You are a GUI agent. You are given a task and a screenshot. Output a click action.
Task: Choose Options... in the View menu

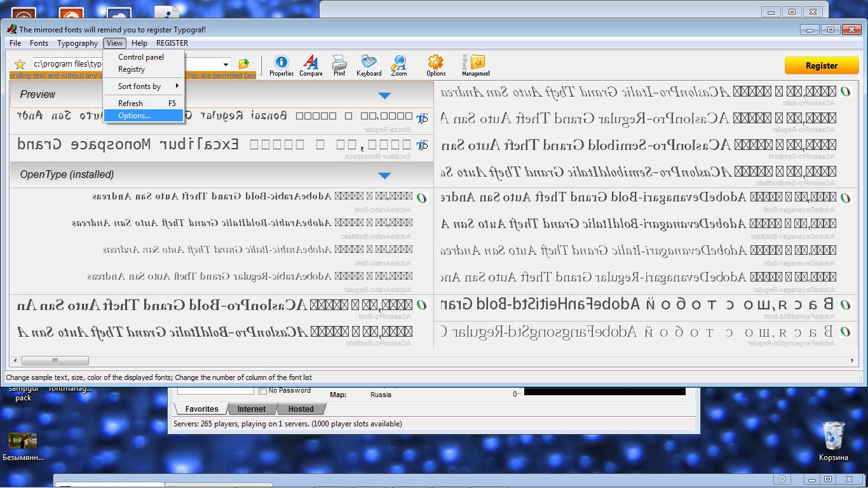(x=134, y=116)
